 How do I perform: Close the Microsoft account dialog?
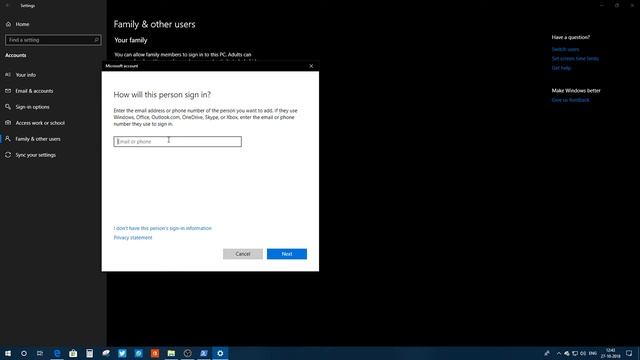(311, 66)
